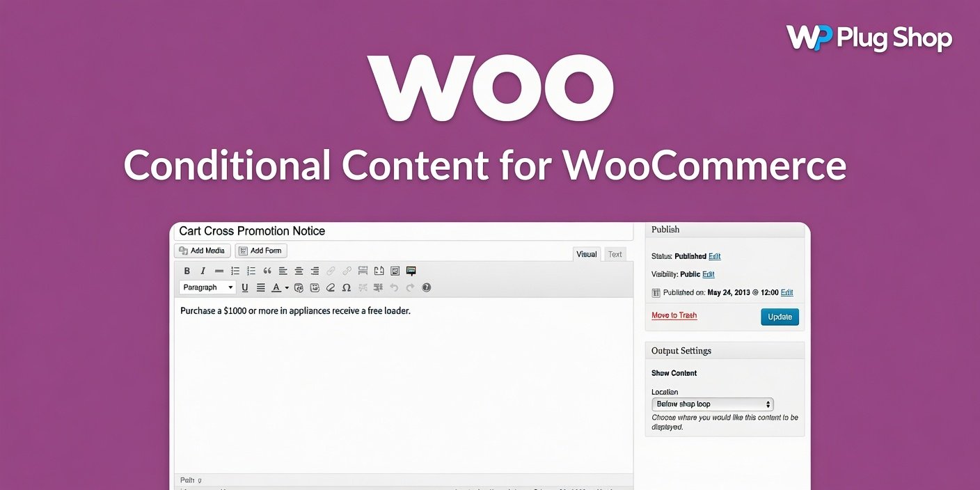
Task: Insert a bulleted list
Action: (235, 271)
